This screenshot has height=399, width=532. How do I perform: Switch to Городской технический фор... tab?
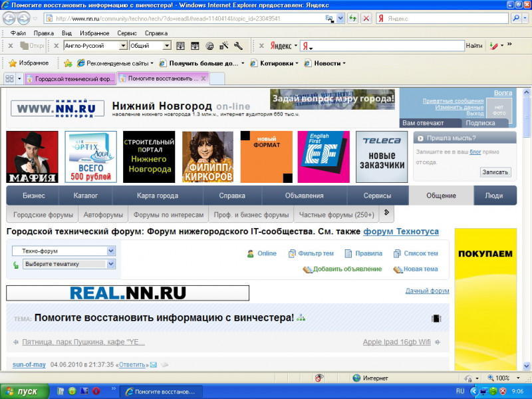(70, 79)
